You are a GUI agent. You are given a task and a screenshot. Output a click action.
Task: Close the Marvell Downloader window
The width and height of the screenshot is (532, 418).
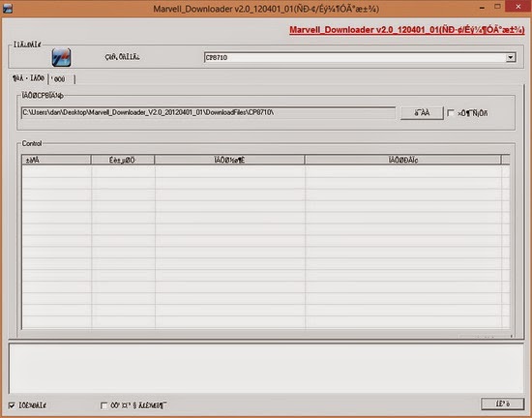[x=518, y=7]
